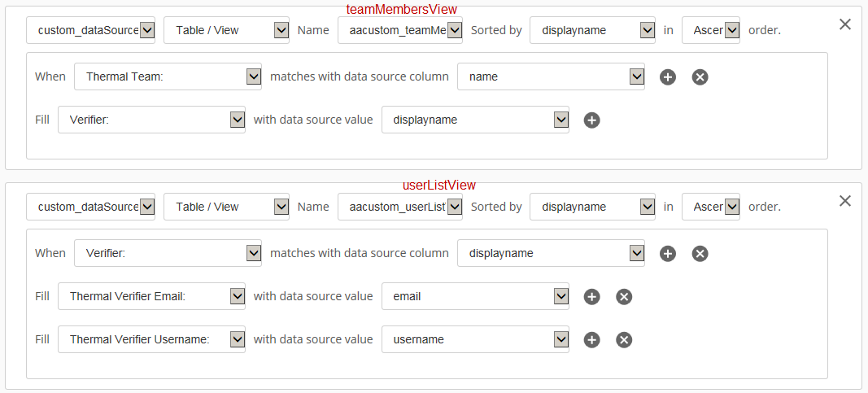
Task: Delete the Thermal Team match condition
Action: 700,77
